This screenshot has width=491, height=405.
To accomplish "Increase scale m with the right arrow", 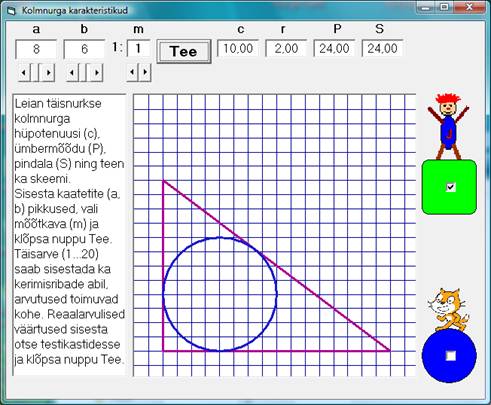I will [145, 72].
